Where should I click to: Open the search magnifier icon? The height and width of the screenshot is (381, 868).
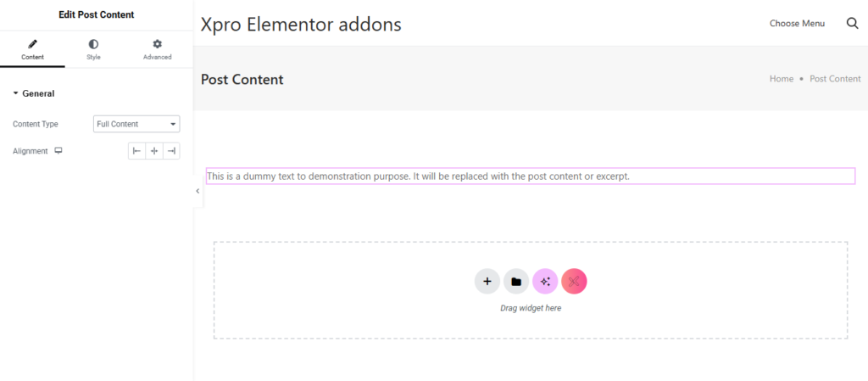point(852,23)
